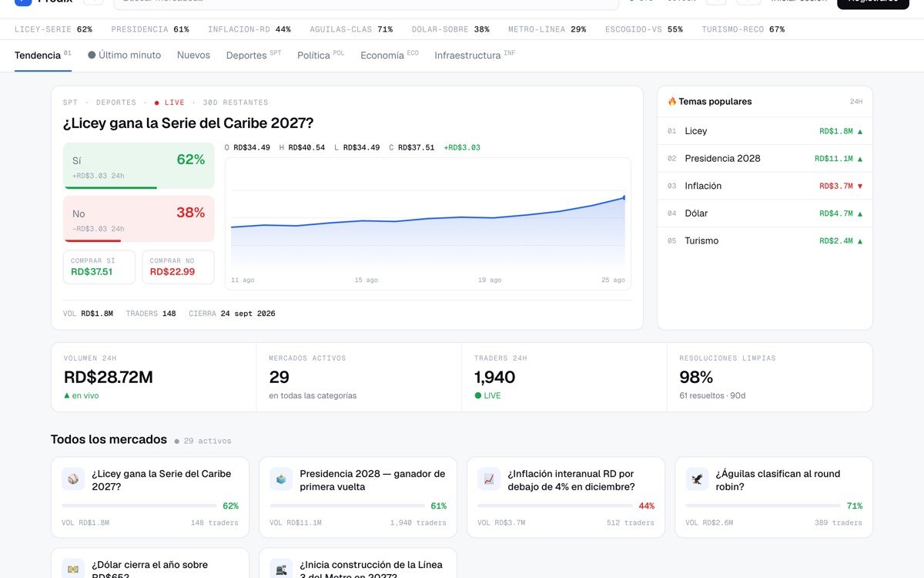Click the ESCOGIDO-VS 55% ticker item

pyautogui.click(x=644, y=29)
